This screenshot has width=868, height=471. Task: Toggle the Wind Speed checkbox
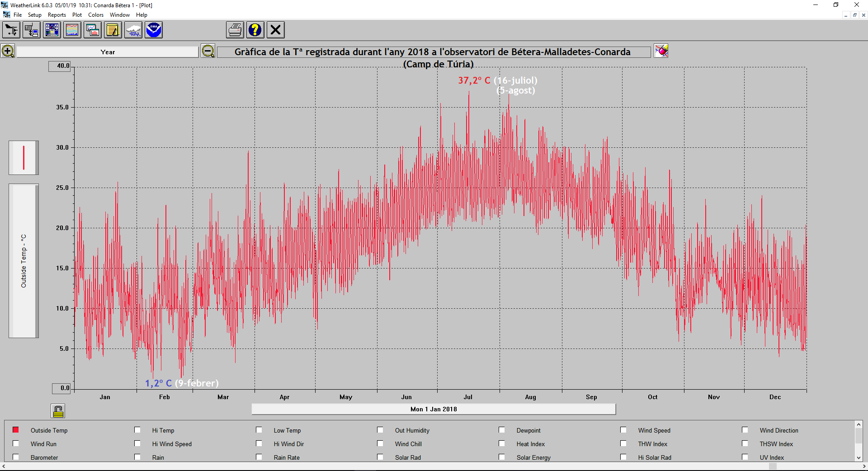coord(623,430)
